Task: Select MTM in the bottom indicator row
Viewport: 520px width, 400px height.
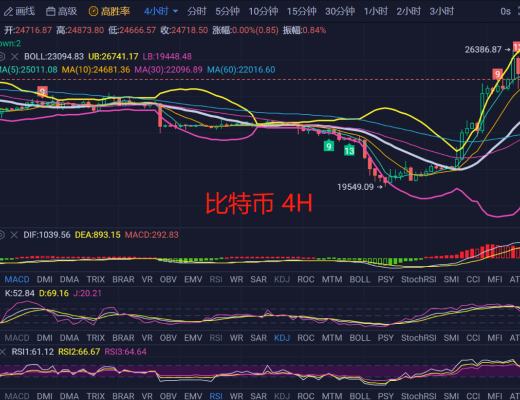Action: pyautogui.click(x=332, y=396)
